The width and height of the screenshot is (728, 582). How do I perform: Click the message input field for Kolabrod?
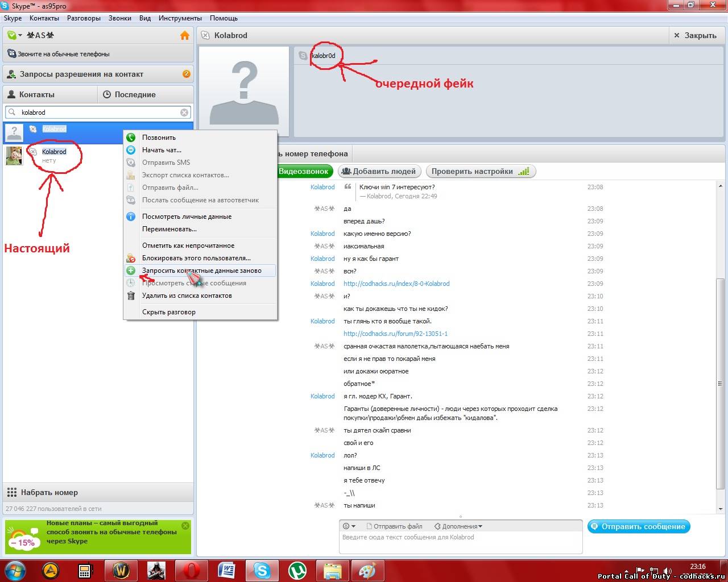click(461, 543)
